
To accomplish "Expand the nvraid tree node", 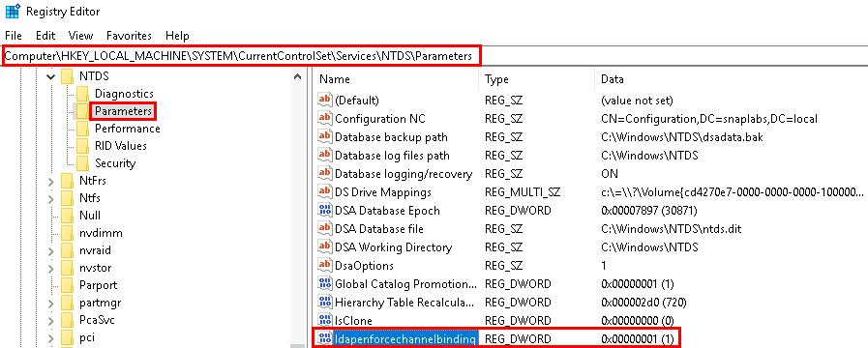I will coord(51,250).
